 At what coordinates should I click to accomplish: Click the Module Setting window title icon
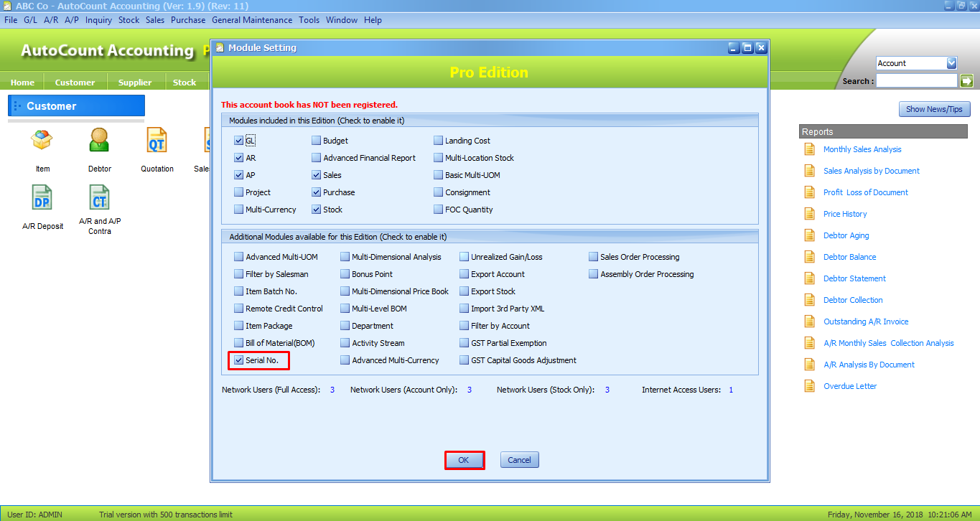coord(220,47)
